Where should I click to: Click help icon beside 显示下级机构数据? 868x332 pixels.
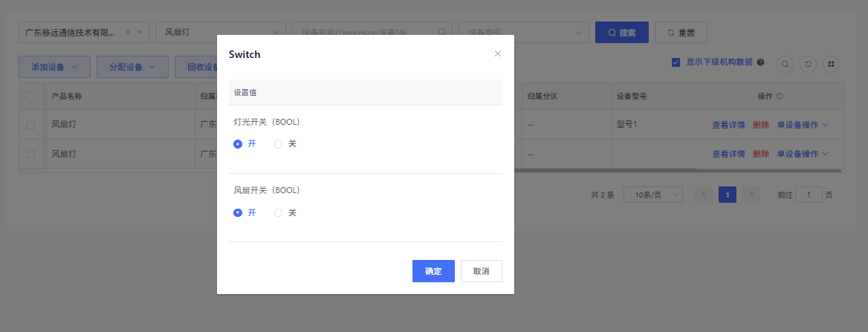tap(760, 62)
